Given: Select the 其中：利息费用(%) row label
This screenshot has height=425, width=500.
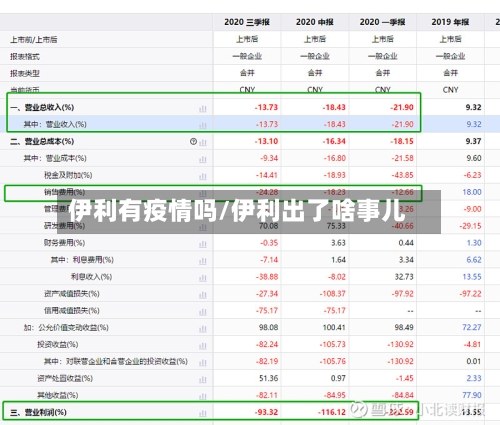Looking at the screenshot, I should coord(82,260).
